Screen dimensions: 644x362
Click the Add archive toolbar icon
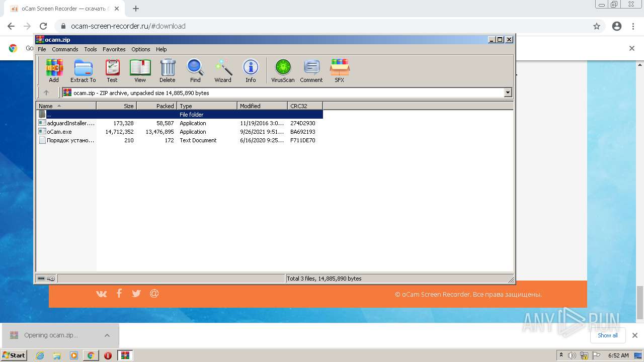[x=54, y=71]
